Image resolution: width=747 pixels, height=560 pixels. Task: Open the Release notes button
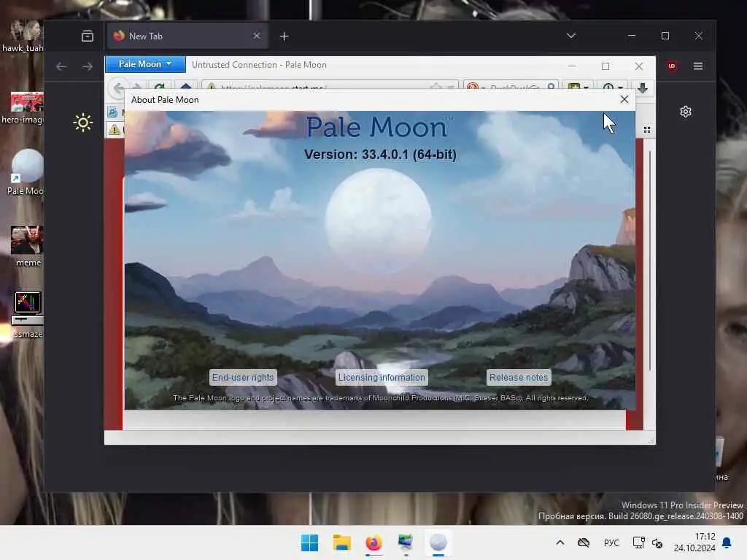[519, 377]
